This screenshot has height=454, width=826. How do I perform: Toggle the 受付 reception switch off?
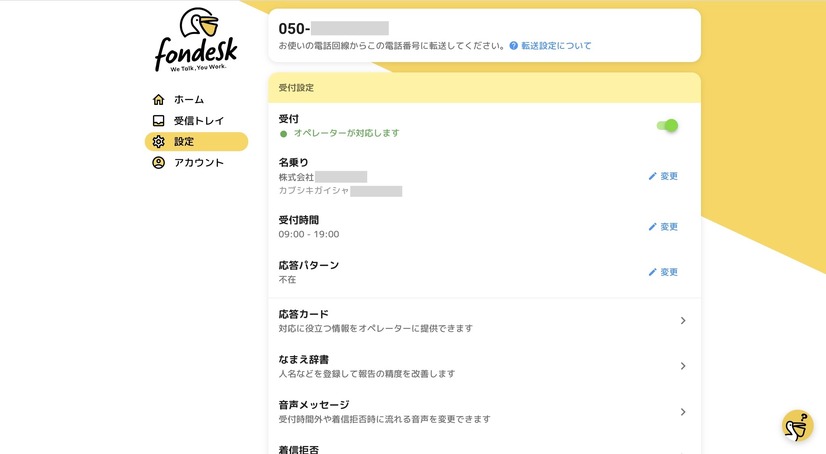pos(667,125)
